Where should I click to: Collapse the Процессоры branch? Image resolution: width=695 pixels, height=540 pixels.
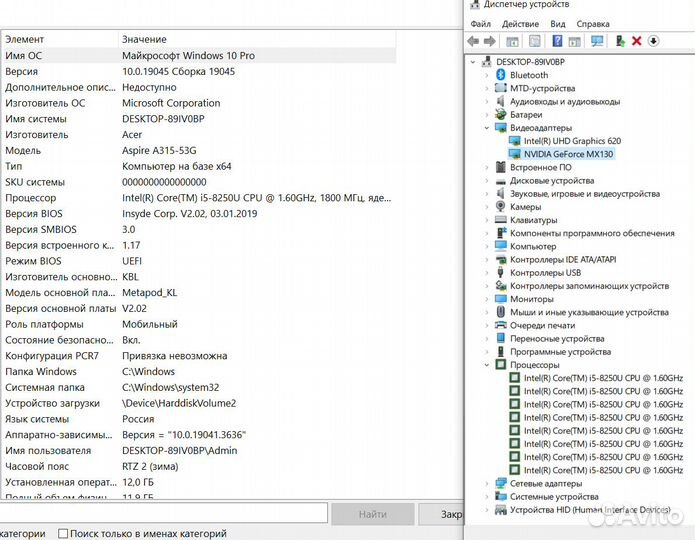[x=487, y=365]
